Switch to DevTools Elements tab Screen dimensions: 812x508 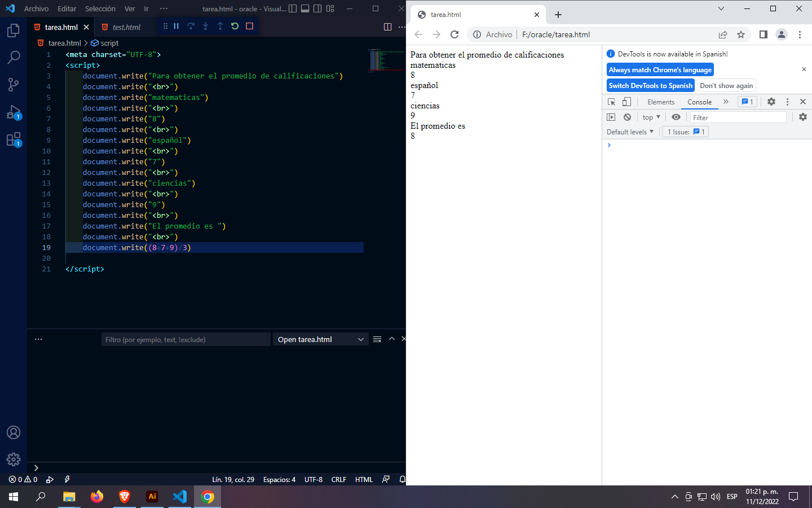point(661,102)
